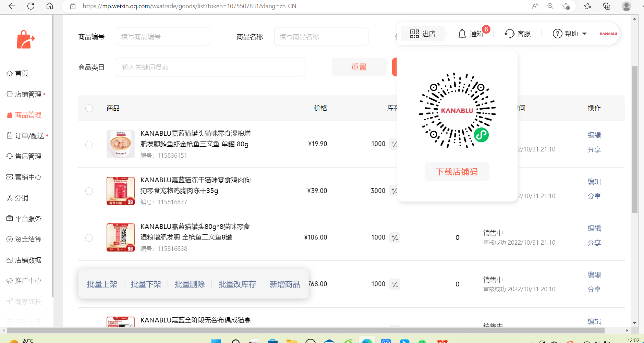Select all products with header checkbox

89,108
